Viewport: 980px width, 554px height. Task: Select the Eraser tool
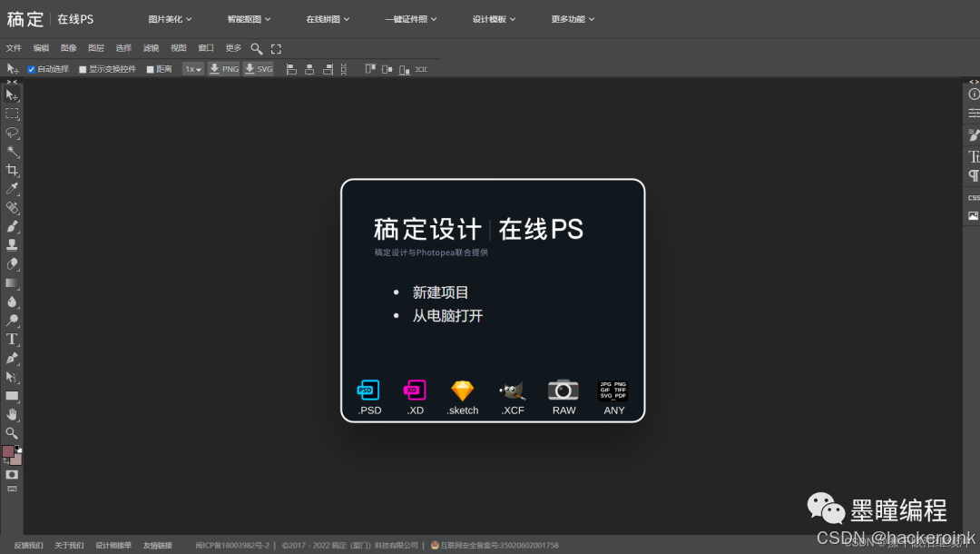pyautogui.click(x=12, y=264)
